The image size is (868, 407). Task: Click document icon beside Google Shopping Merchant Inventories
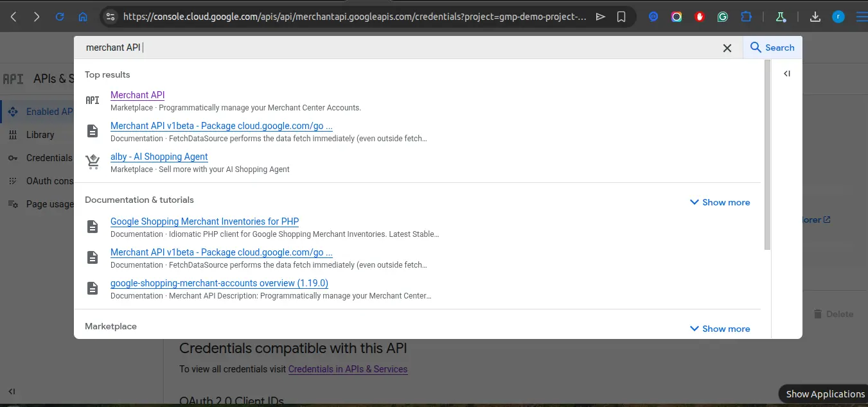click(x=93, y=227)
